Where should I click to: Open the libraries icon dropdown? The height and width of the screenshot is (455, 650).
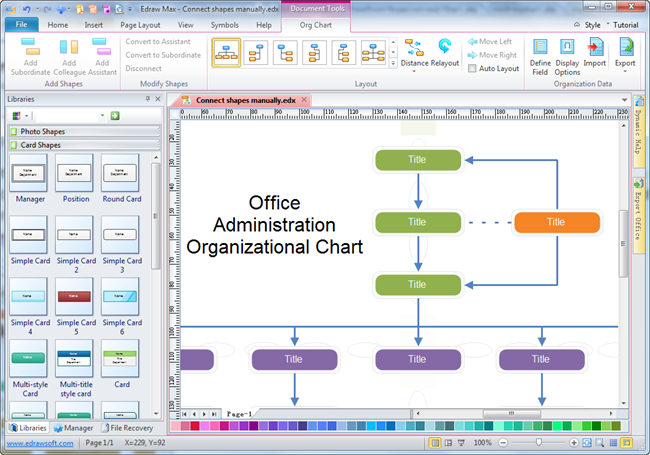[x=26, y=116]
